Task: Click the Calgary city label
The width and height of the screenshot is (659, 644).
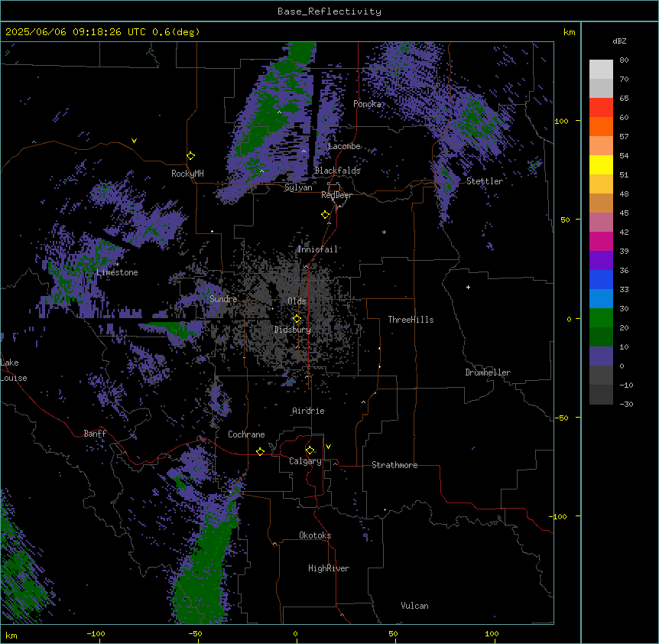Action: coord(306,461)
